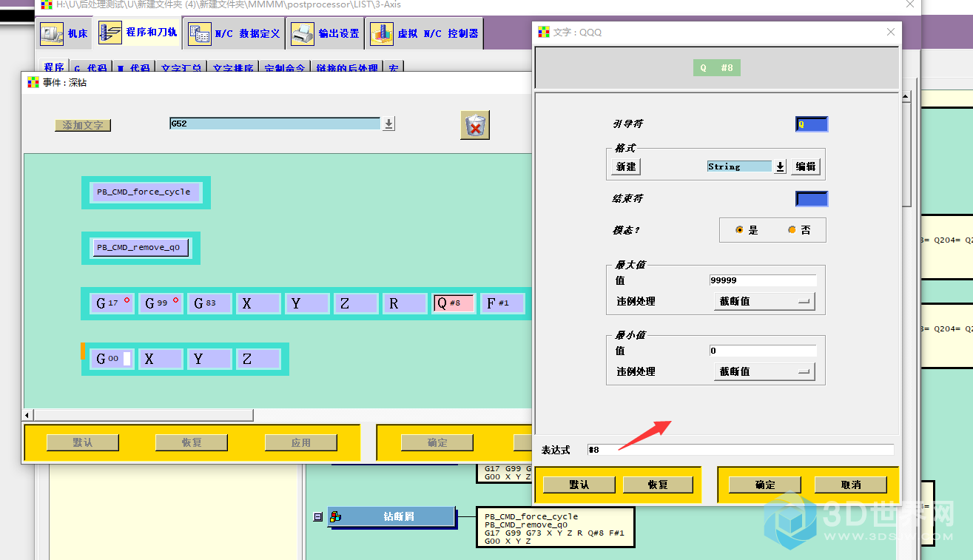Screen dimensions: 973x560
Task: Switch to the M 代码 sub-tab
Action: click(134, 67)
